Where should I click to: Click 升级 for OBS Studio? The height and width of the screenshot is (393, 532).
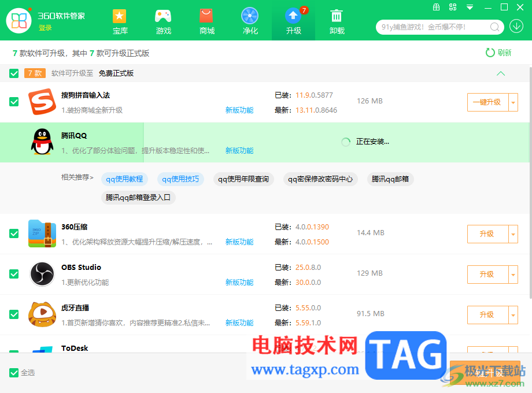coord(487,275)
